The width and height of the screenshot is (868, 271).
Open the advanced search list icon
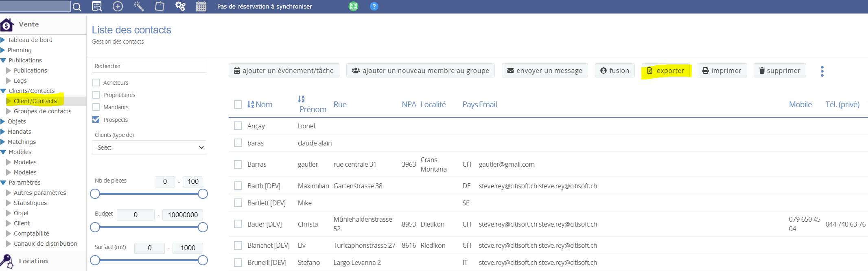click(x=97, y=7)
